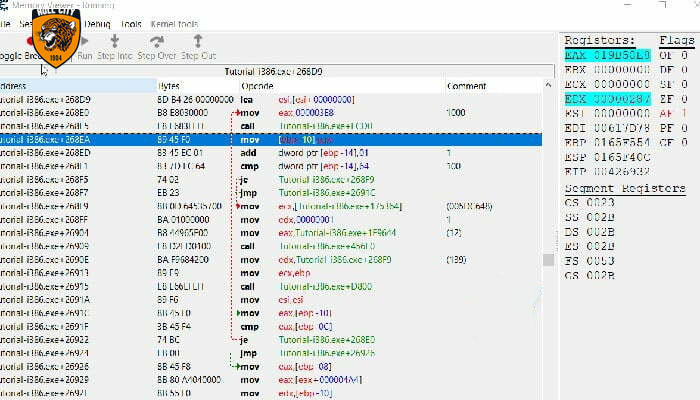700x400 pixels.
Task: Click the Step Over toolbar icon
Action: point(156,47)
